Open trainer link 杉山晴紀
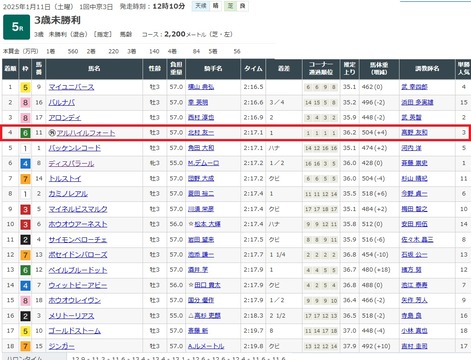 coord(414,179)
